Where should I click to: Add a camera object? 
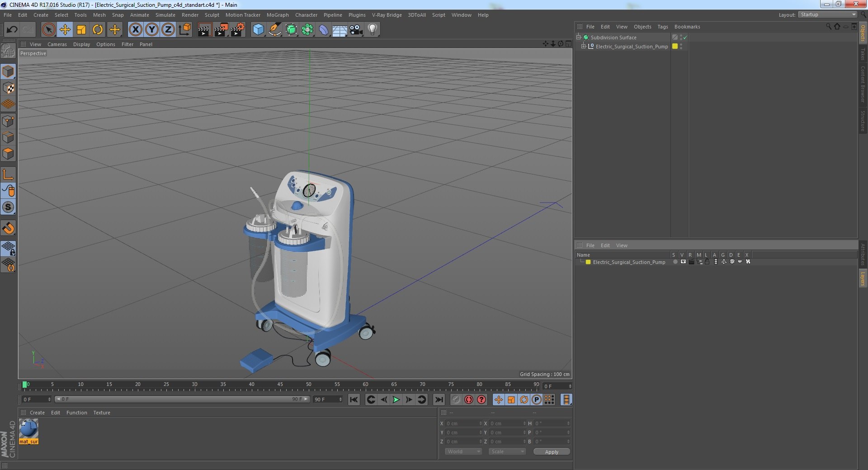tap(356, 30)
